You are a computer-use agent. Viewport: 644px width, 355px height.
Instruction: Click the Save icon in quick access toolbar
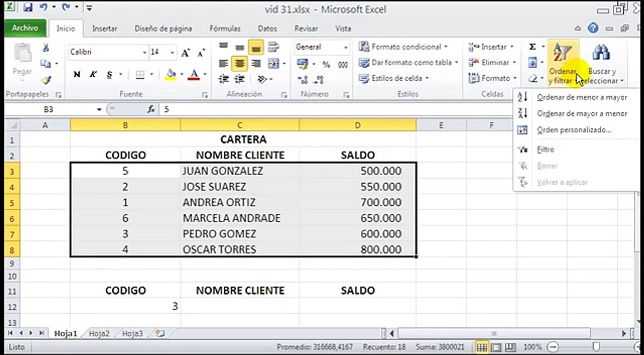pos(28,8)
